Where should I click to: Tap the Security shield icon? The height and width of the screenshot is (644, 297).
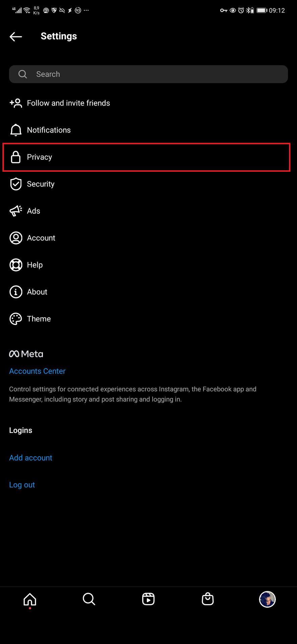coord(16,184)
